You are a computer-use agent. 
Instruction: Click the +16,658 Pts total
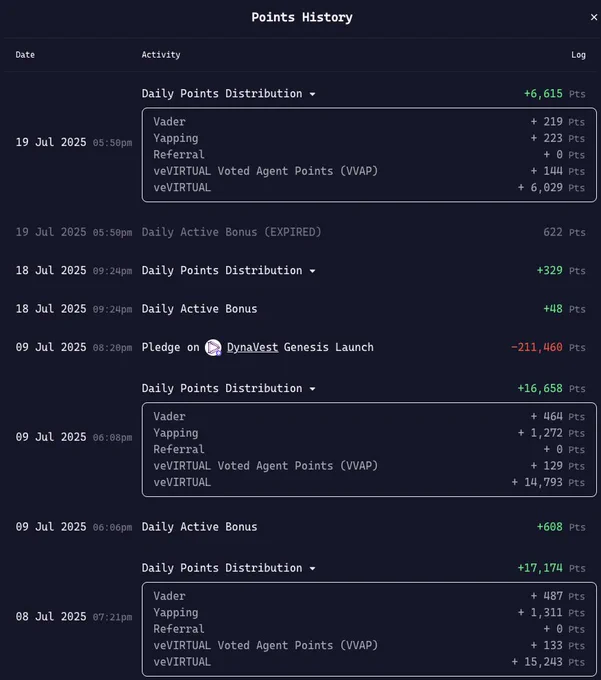click(x=551, y=389)
